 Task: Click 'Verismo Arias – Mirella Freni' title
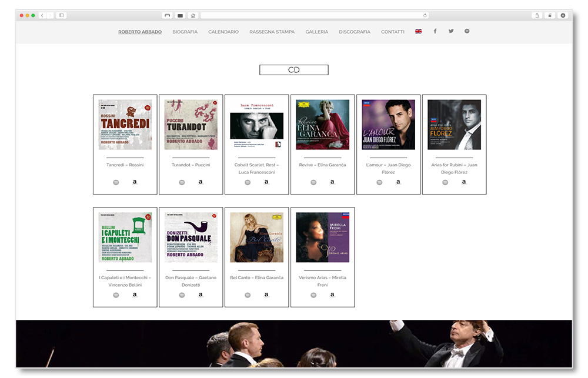point(322,281)
